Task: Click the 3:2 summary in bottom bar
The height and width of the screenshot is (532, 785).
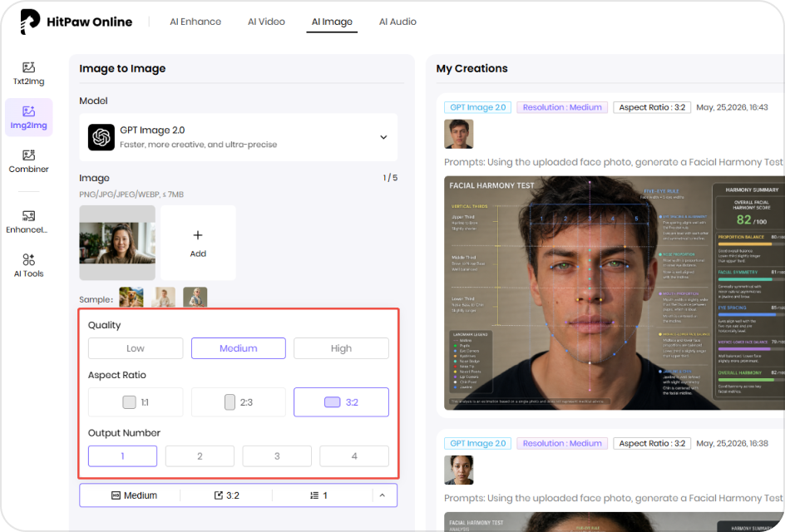Action: click(x=227, y=495)
